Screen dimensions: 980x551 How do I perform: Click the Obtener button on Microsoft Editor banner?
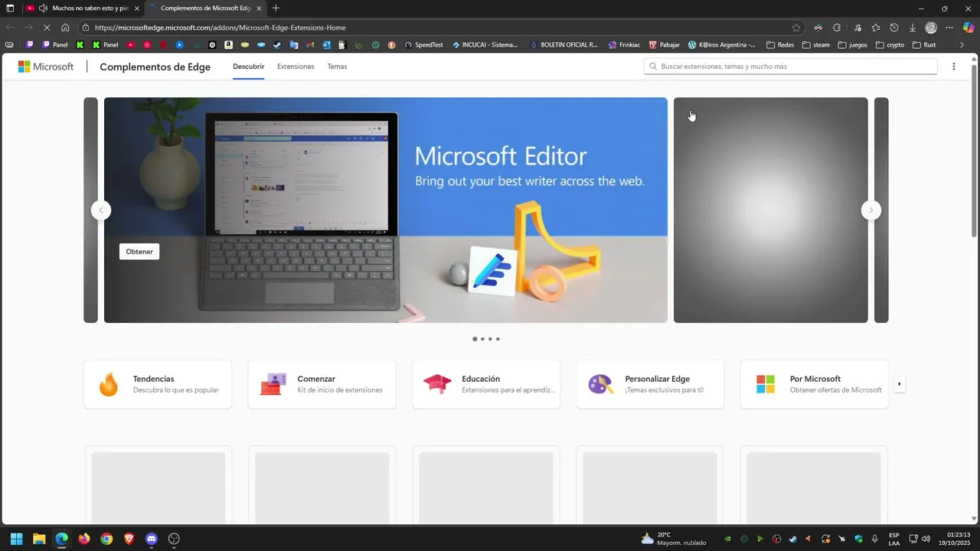click(x=139, y=252)
